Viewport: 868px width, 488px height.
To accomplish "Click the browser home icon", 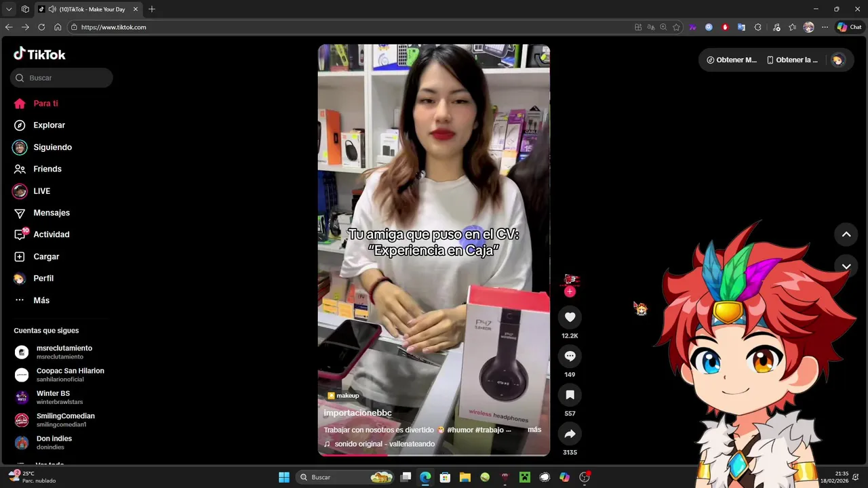I will pos(58,27).
